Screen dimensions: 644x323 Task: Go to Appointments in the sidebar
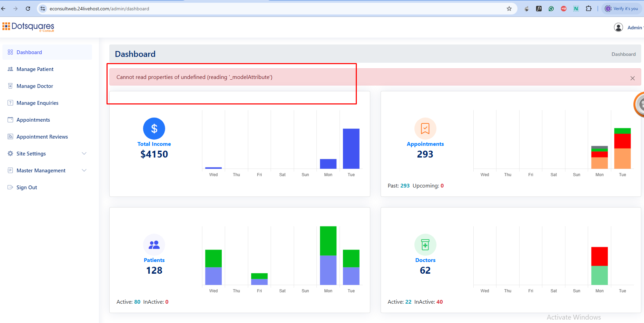click(47, 120)
